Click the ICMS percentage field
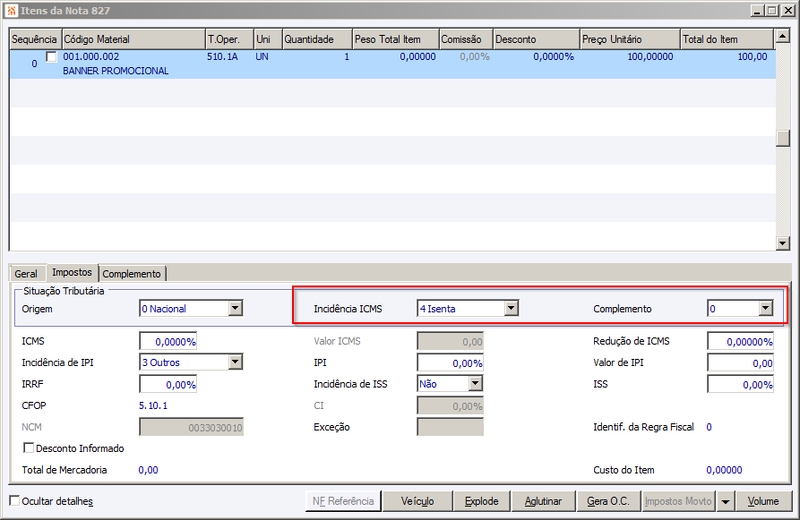 click(x=168, y=341)
